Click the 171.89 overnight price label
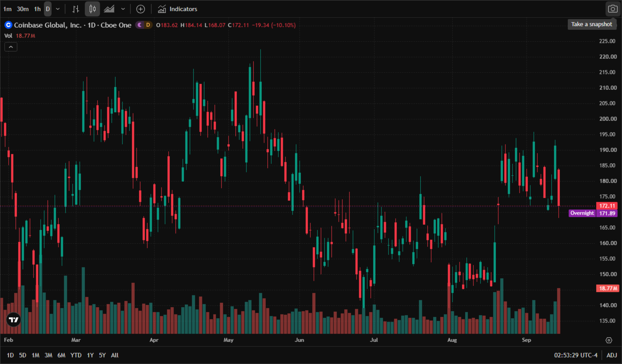The width and height of the screenshot is (622, 364). [607, 213]
